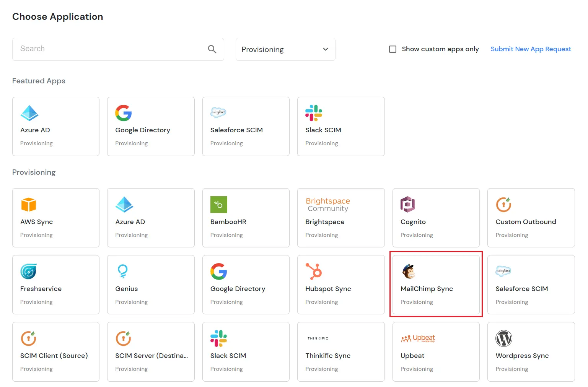Click Slack SCIM logo in Provisioning section

219,338
